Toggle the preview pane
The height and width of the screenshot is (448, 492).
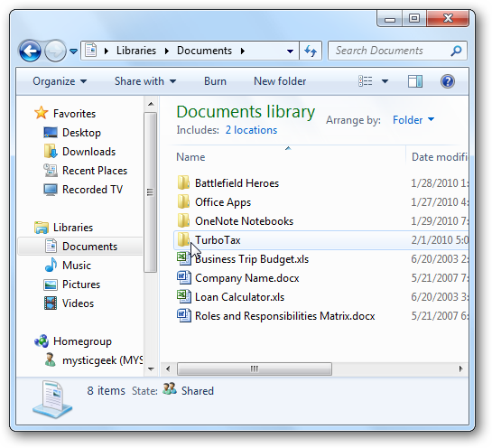coord(414,81)
